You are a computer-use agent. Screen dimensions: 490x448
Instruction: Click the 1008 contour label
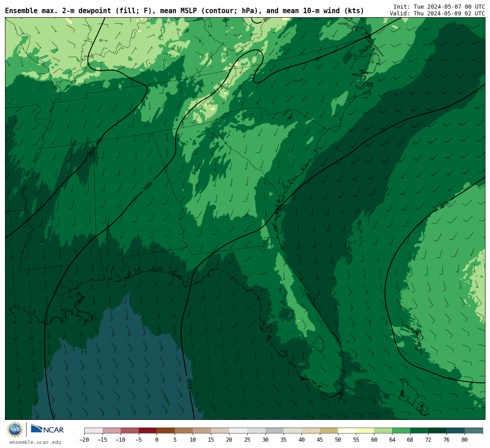pos(147,186)
